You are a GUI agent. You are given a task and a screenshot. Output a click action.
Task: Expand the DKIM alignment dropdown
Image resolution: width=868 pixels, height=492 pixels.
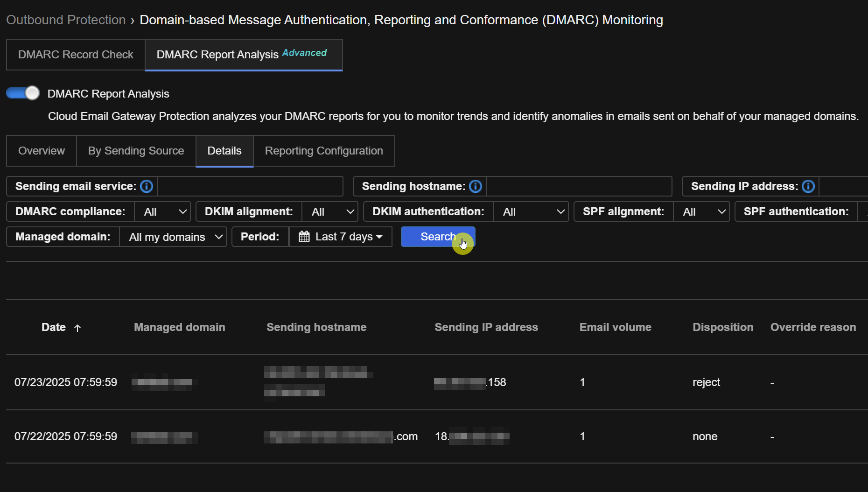(330, 211)
